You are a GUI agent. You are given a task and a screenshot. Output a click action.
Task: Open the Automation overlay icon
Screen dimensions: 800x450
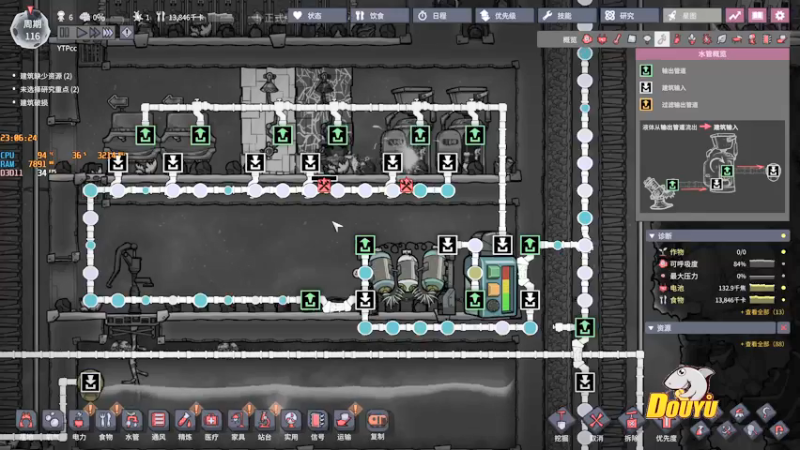point(767,39)
